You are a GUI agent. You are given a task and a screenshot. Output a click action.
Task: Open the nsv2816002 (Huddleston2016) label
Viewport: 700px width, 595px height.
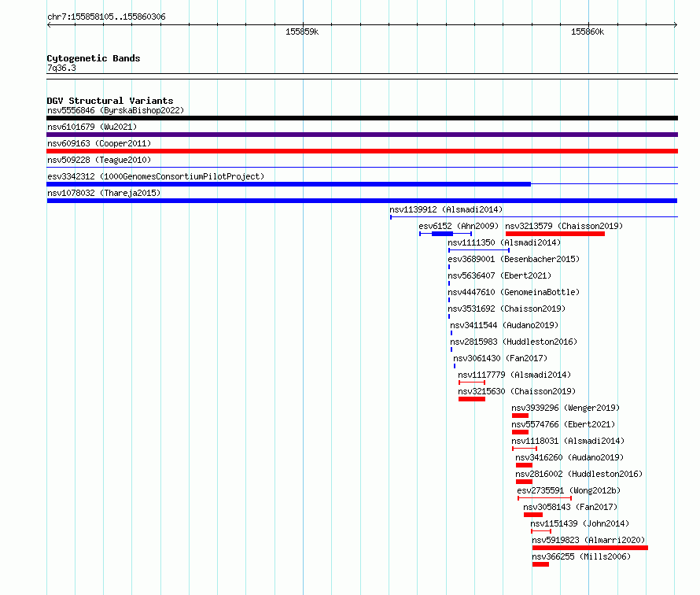coord(579,474)
